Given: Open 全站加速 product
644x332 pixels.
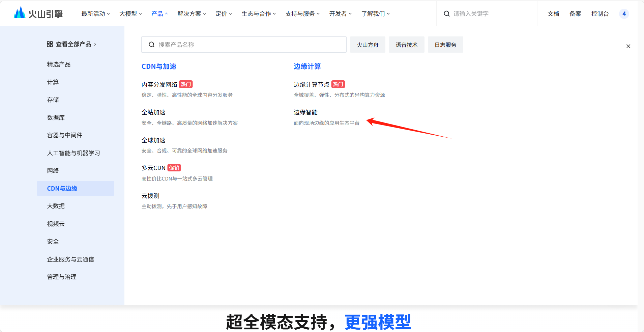Looking at the screenshot, I should pos(153,112).
